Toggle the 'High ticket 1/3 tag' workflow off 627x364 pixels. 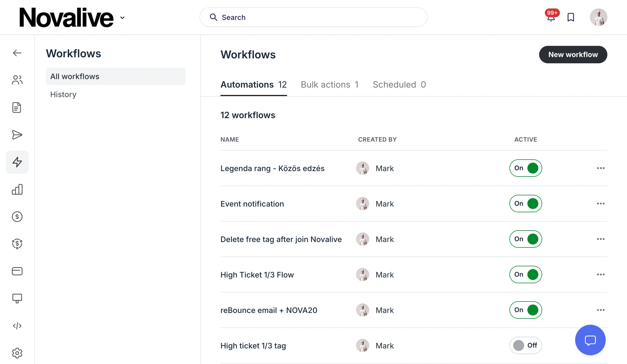pos(526,345)
